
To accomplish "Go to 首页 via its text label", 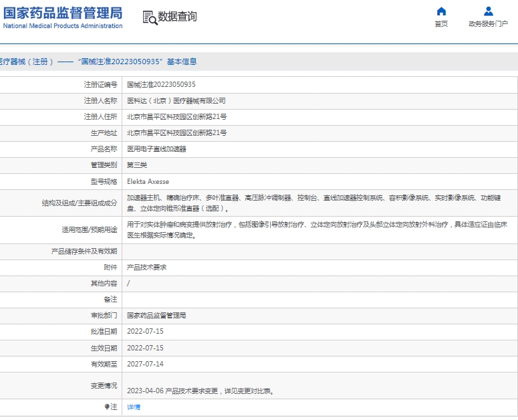I will pos(441,24).
